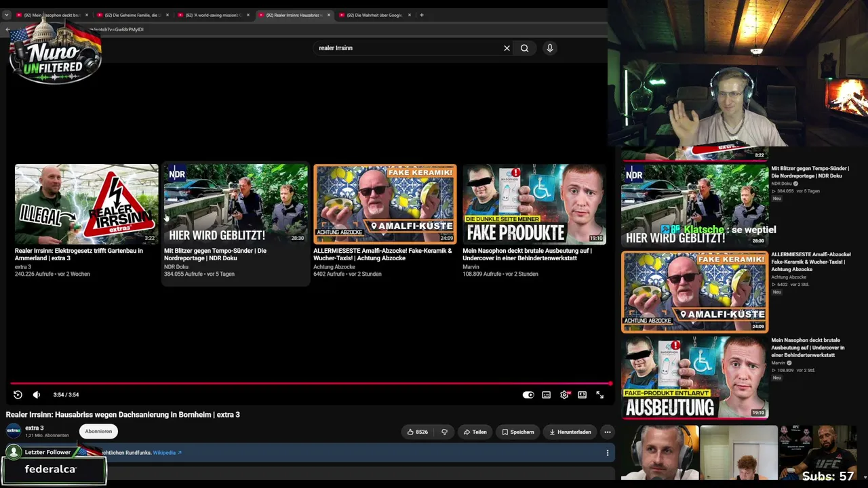Open sidebar 'Ausbeutung' thumbnail by Marvin
868x488 pixels.
[x=695, y=378]
